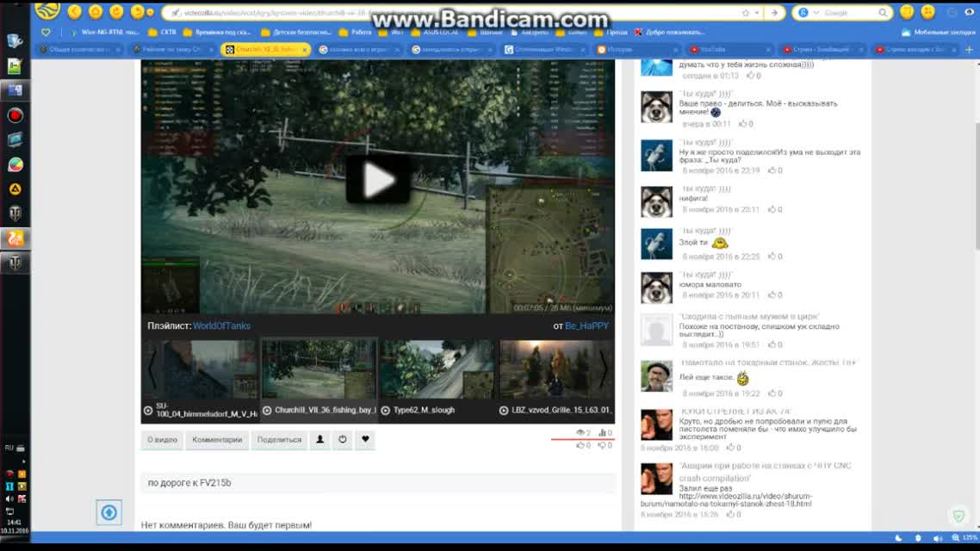Click the browser home button

(96, 12)
